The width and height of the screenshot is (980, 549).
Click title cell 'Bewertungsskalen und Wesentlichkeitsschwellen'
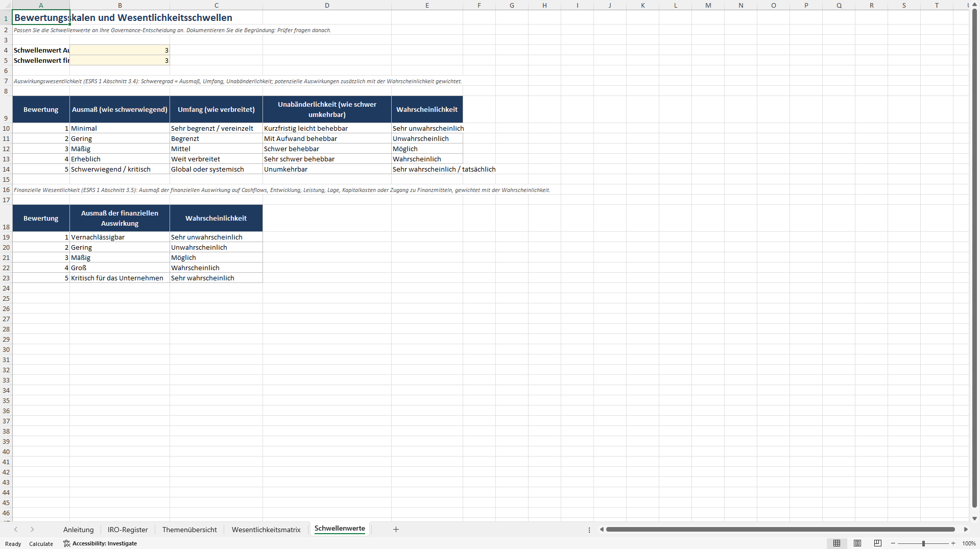(123, 17)
